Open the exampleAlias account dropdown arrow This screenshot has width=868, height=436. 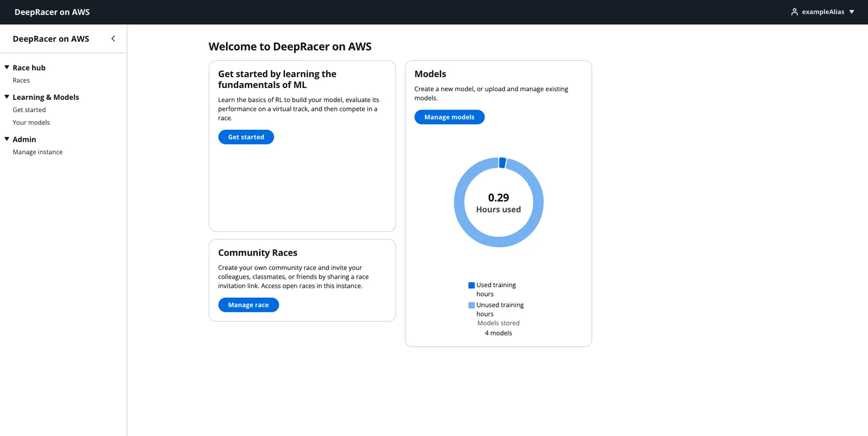click(x=851, y=12)
